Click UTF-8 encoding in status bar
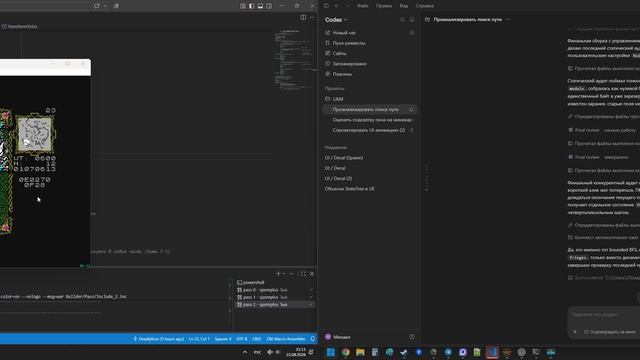This screenshot has width=640, height=360. point(242,339)
